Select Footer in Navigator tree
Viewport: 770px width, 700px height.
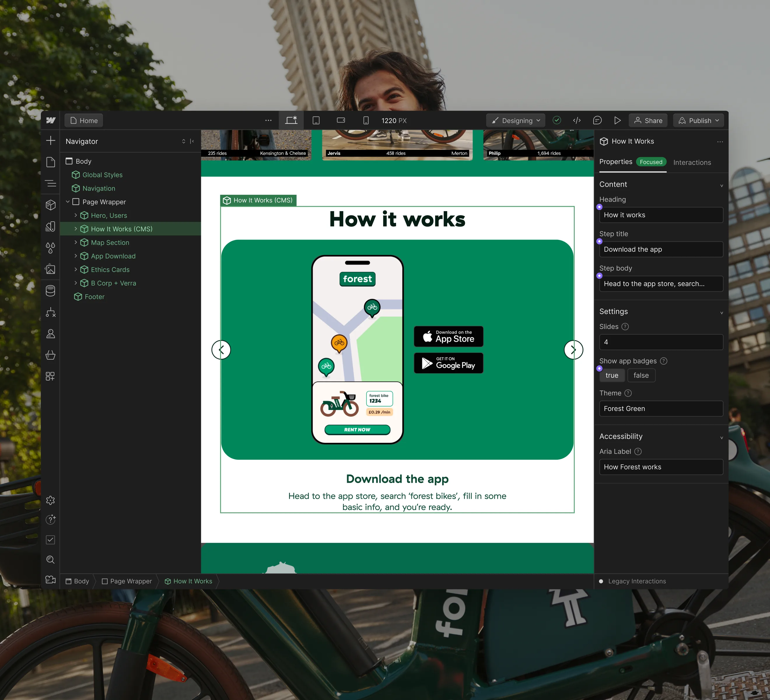[94, 297]
